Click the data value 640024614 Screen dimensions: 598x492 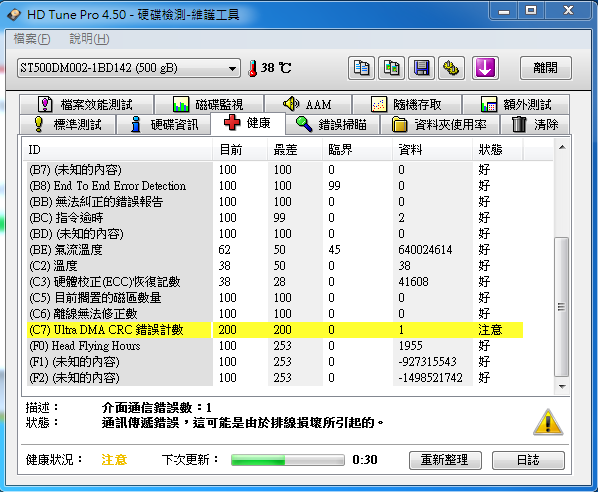coord(425,250)
